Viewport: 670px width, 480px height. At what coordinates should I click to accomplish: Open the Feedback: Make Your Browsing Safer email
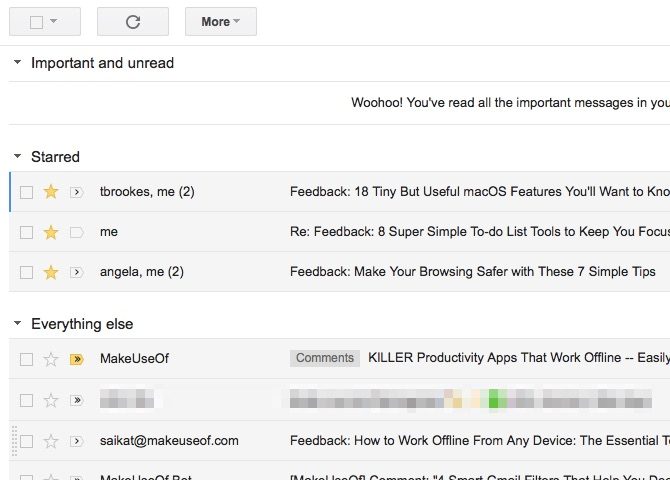tap(473, 272)
